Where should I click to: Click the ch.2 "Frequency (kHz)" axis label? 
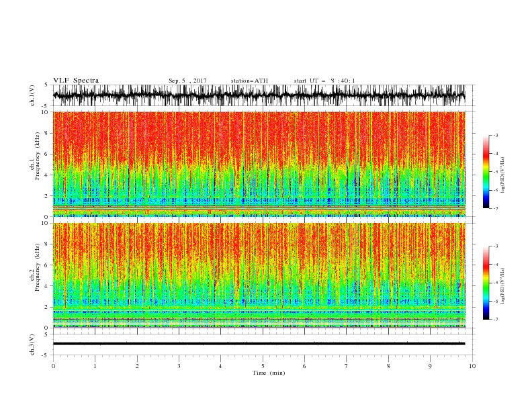pos(36,267)
